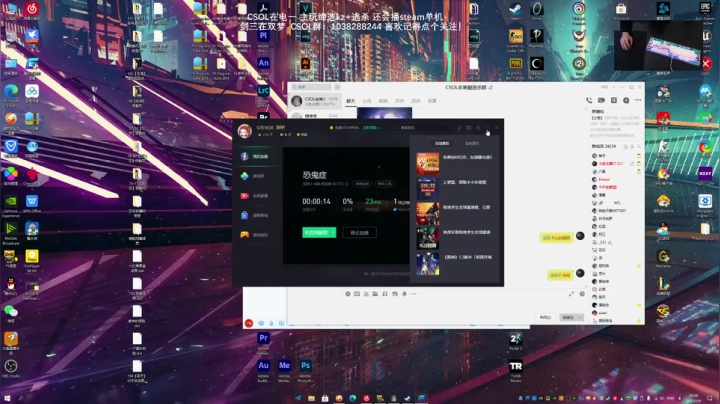Open the yellow gamepad sidebar item
Image resolution: width=720 pixels, height=404 pixels.
pyautogui.click(x=255, y=235)
